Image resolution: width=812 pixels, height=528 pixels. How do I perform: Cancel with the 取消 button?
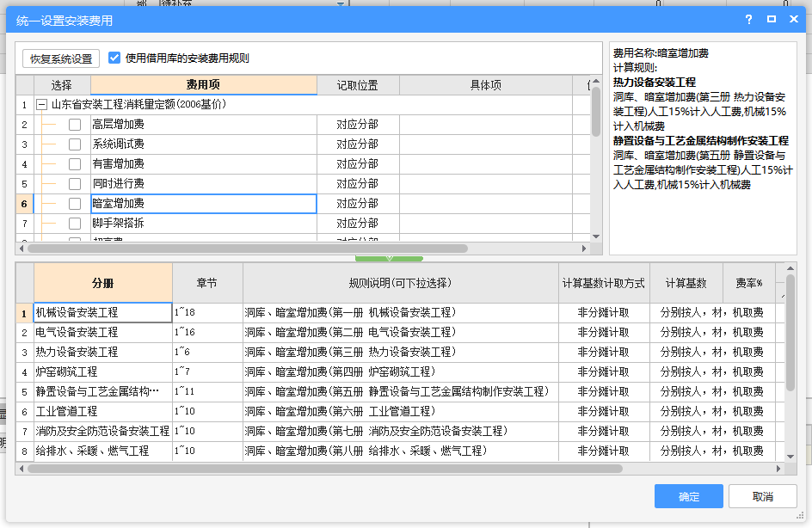pos(762,496)
